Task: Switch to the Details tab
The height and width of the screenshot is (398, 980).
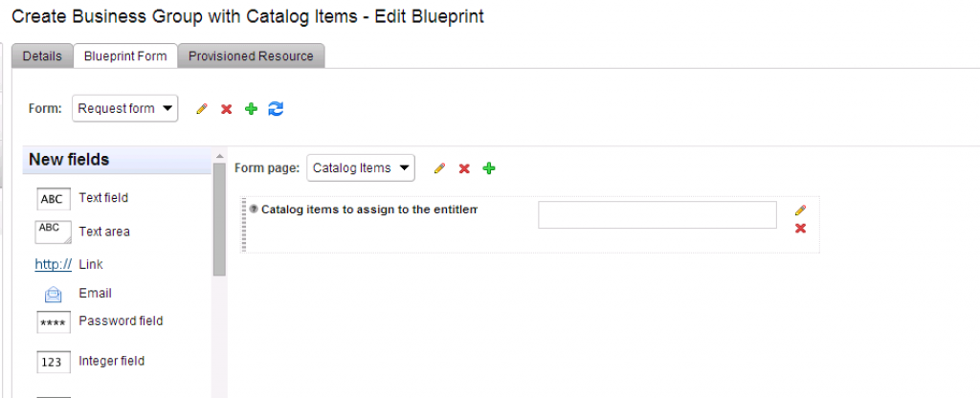Action: click(x=42, y=56)
